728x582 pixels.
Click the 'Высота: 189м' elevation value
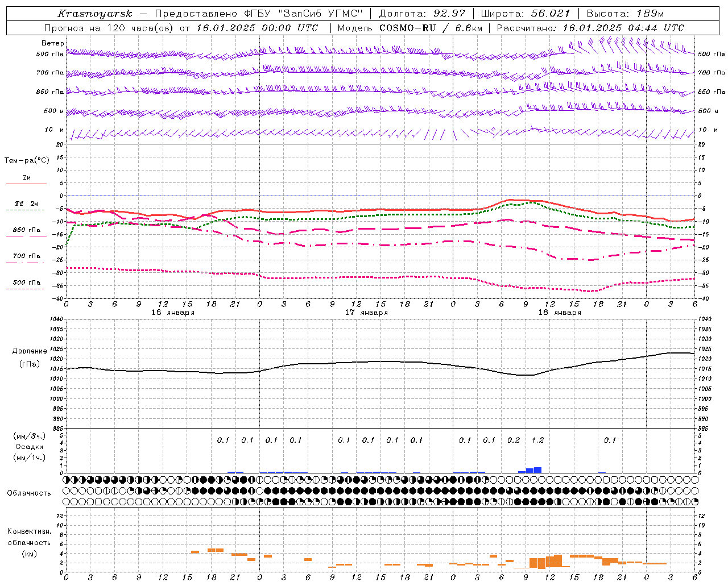pyautogui.click(x=625, y=14)
